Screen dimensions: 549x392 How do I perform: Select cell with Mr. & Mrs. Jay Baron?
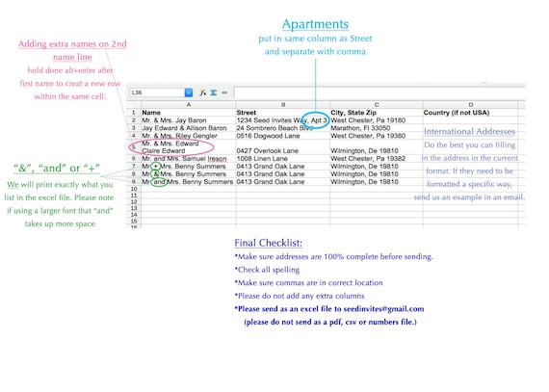[x=189, y=120]
